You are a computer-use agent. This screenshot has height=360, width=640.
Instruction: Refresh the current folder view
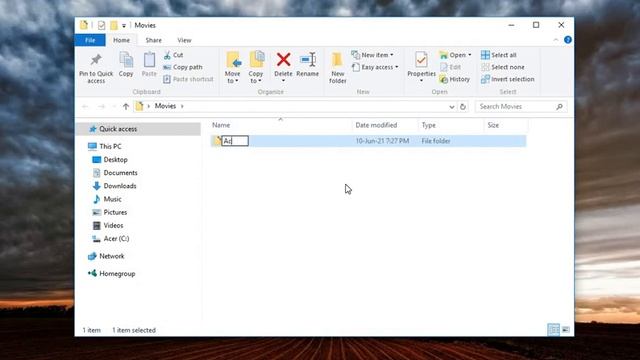[x=463, y=107]
